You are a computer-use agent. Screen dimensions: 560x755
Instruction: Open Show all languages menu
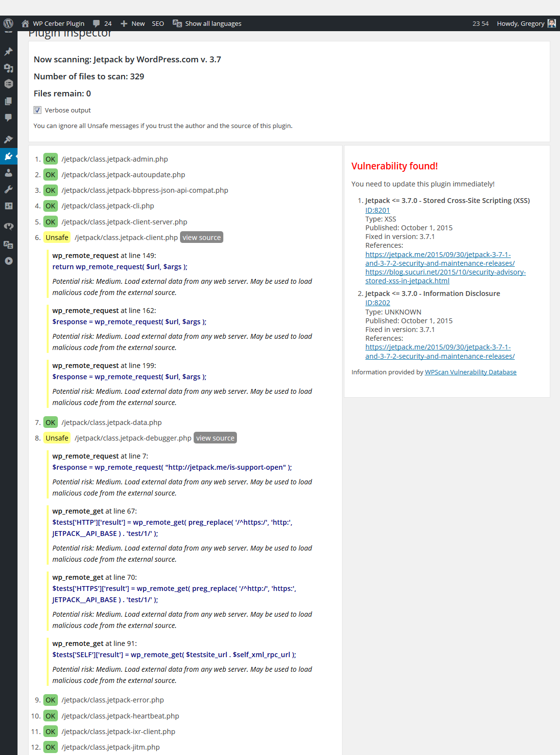pos(207,23)
